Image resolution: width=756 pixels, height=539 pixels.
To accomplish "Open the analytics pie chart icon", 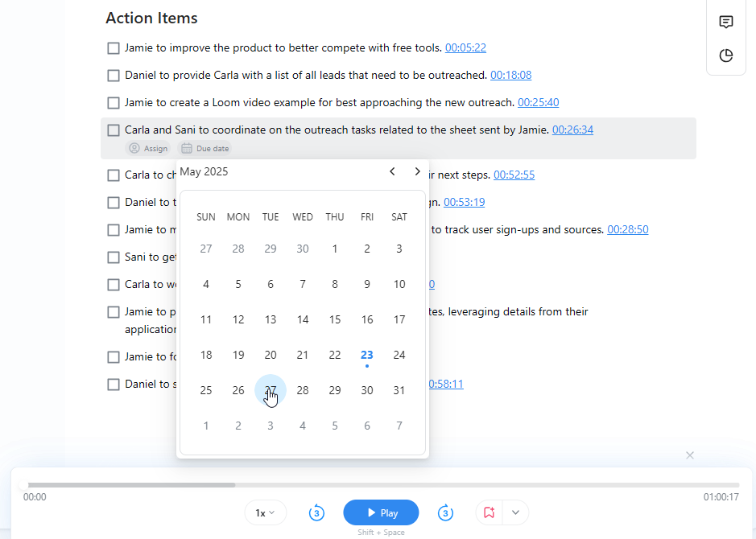I will tap(725, 56).
